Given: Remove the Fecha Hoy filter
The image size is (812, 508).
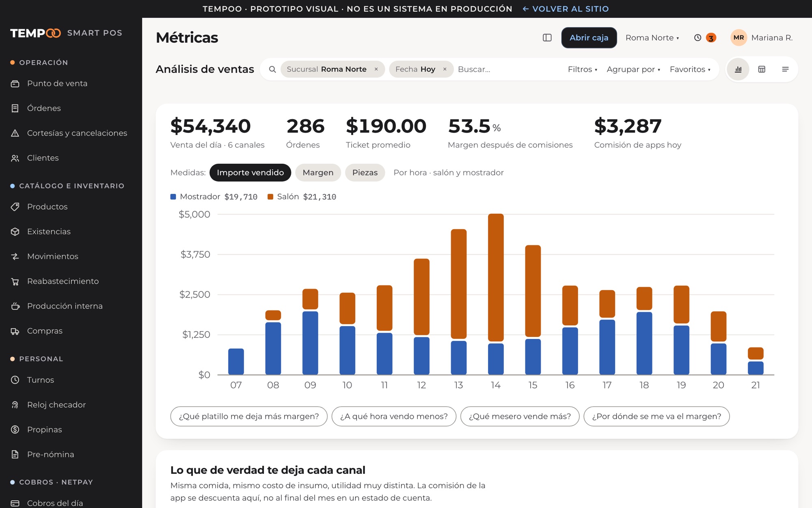Looking at the screenshot, I should coord(445,69).
